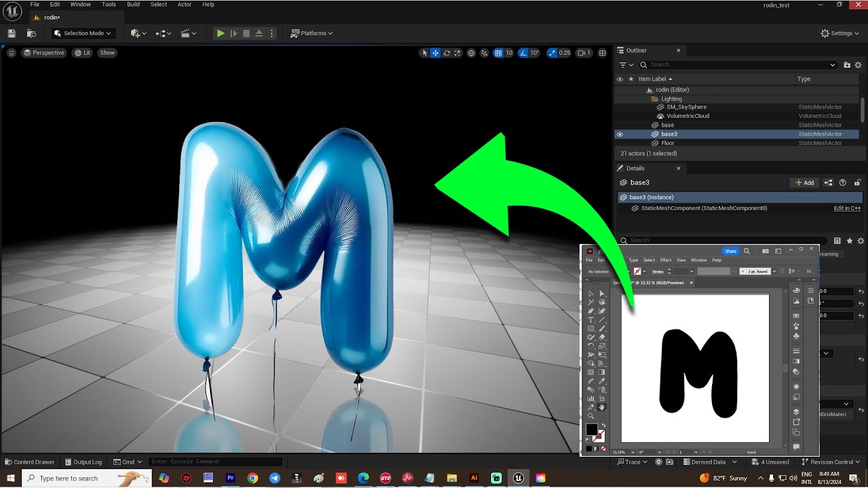Screen dimensions: 868x488
Task: Open the Content Drawer
Action: pos(29,462)
